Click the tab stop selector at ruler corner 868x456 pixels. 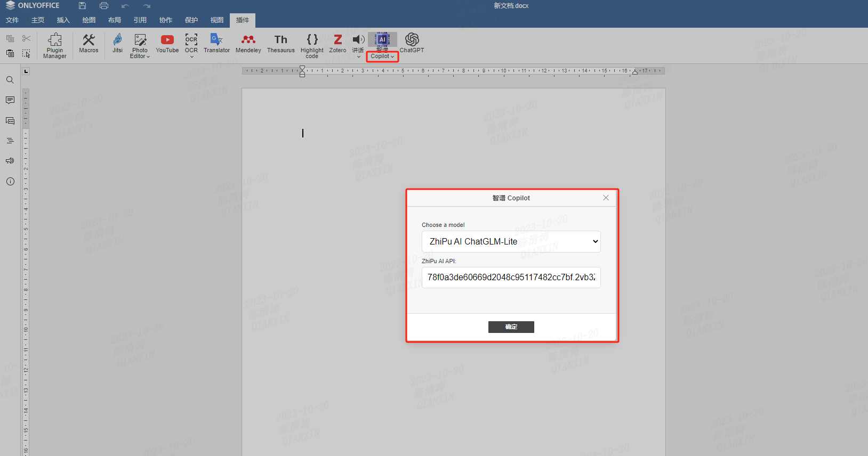(x=26, y=71)
